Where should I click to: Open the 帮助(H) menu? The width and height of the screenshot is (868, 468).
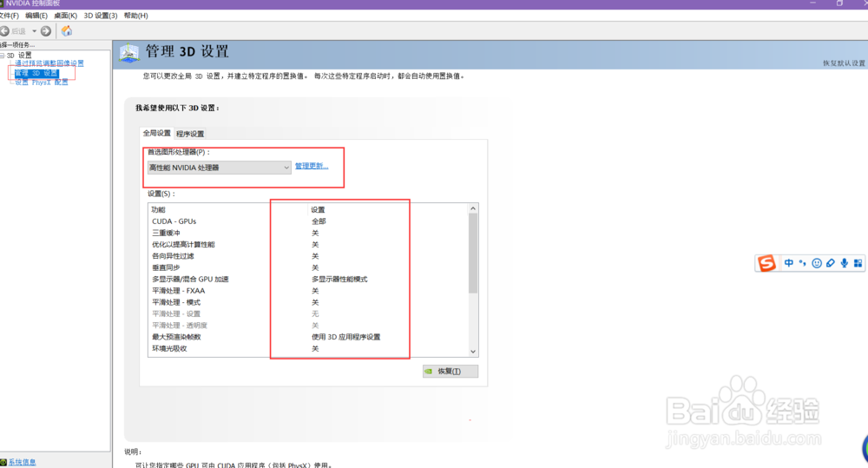(x=136, y=16)
